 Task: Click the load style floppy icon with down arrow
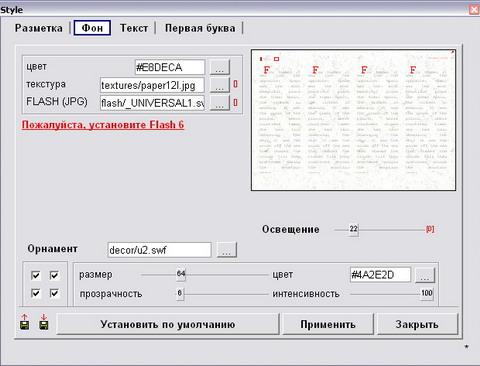point(44,322)
